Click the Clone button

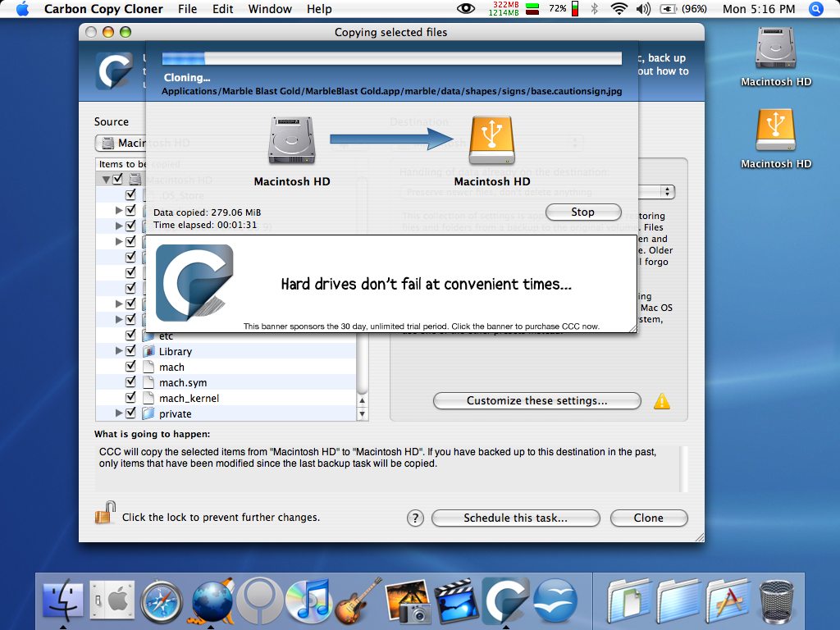pos(649,518)
